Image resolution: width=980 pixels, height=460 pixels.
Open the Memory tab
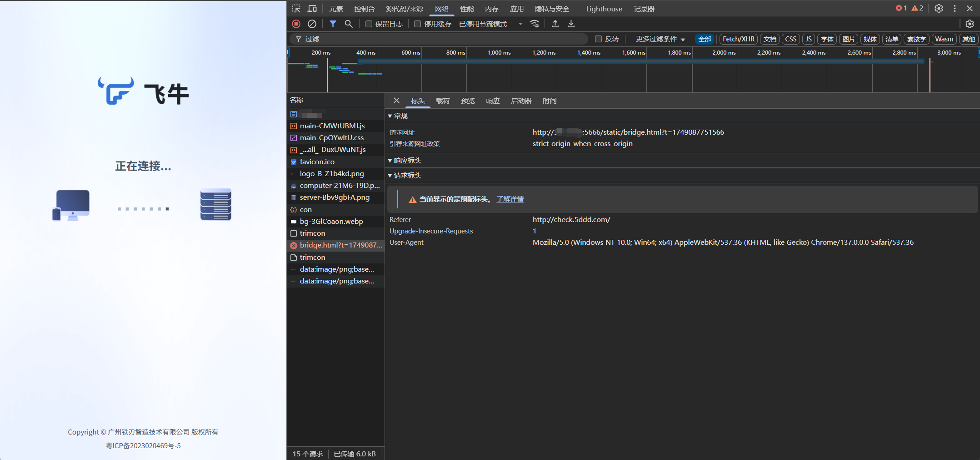[x=492, y=9]
